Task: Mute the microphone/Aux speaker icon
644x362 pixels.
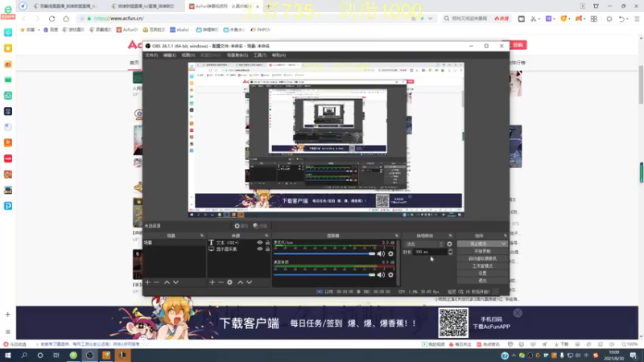Action: coord(381,253)
